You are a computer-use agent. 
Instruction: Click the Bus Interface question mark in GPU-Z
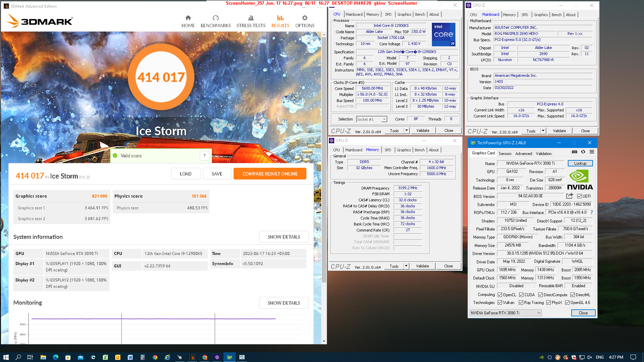[x=592, y=212]
